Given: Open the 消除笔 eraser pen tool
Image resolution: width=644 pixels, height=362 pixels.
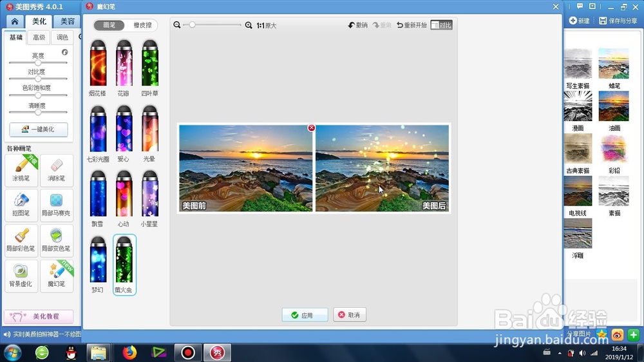Looking at the screenshot, I should click(57, 170).
